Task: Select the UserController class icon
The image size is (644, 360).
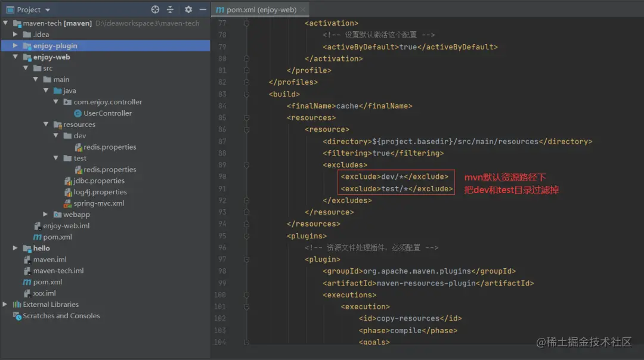Action: 78,113
